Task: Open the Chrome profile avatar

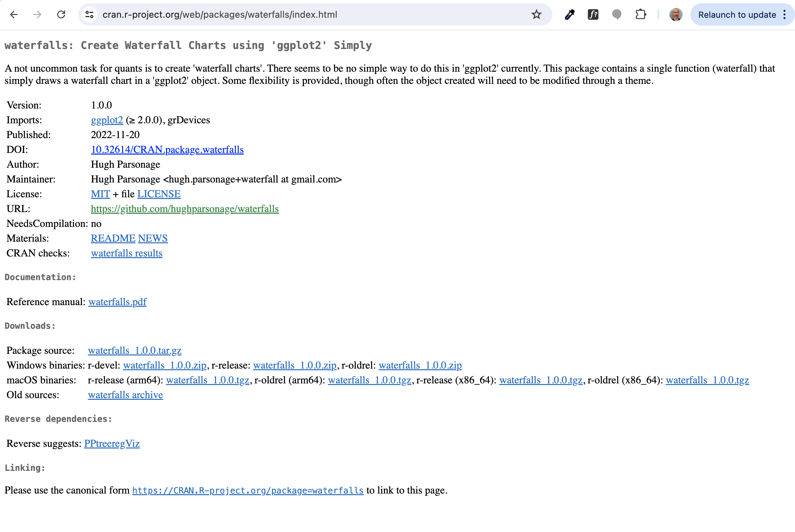Action: [x=676, y=14]
